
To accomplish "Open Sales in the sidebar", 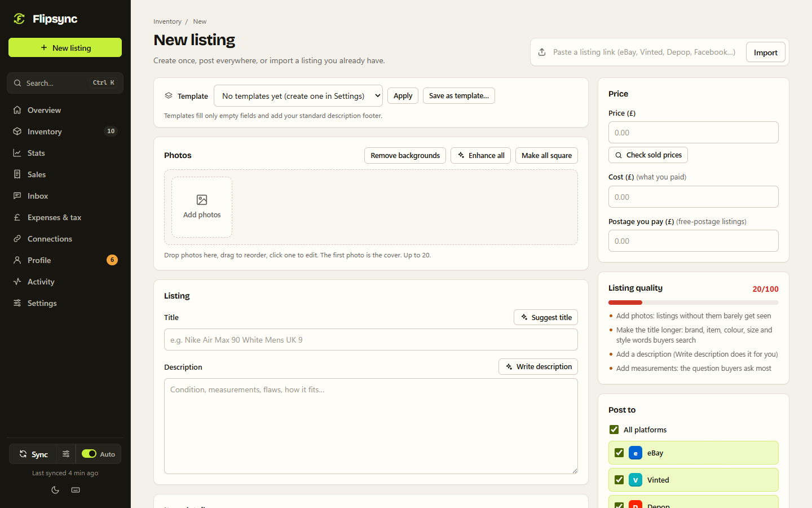I will [x=65, y=174].
